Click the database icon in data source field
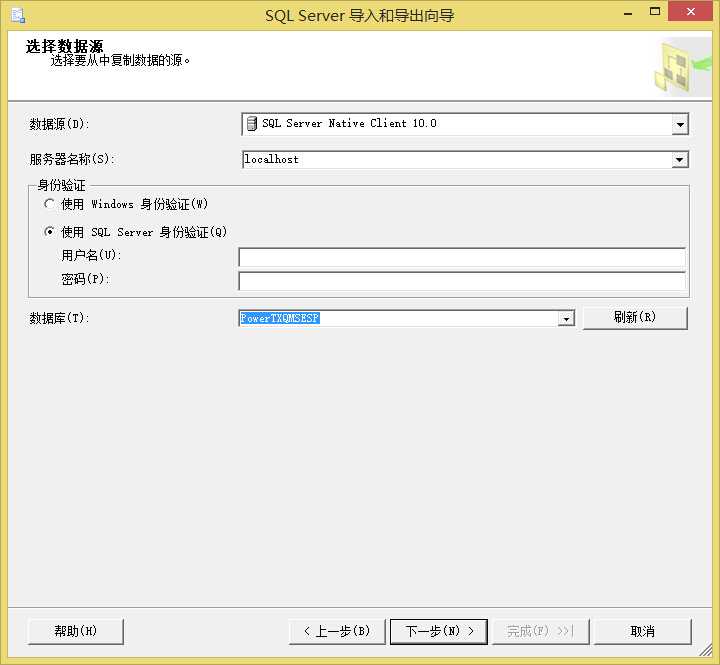The image size is (720, 665). pyautogui.click(x=252, y=124)
